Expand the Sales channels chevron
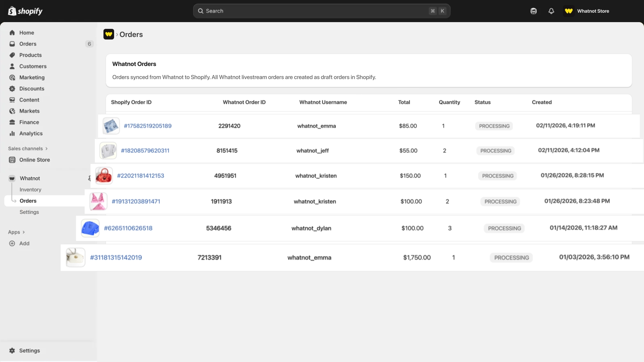This screenshot has height=362, width=644. pyautogui.click(x=46, y=148)
